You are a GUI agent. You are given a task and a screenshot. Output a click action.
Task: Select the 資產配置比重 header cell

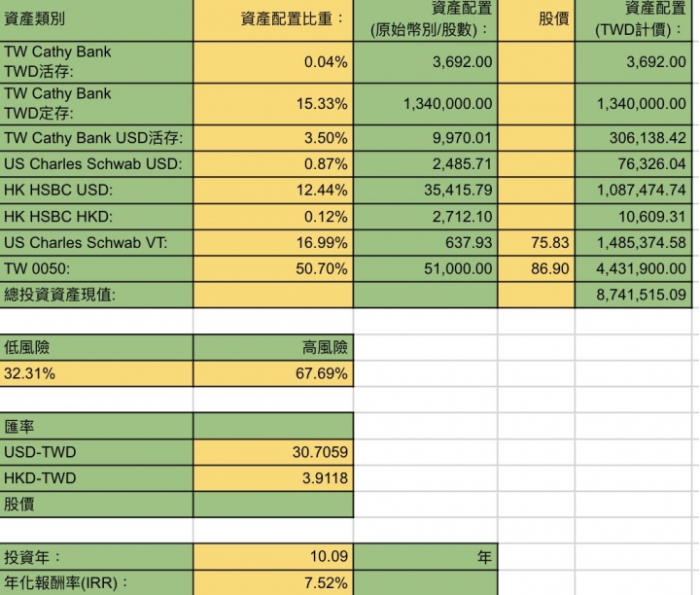click(x=273, y=20)
